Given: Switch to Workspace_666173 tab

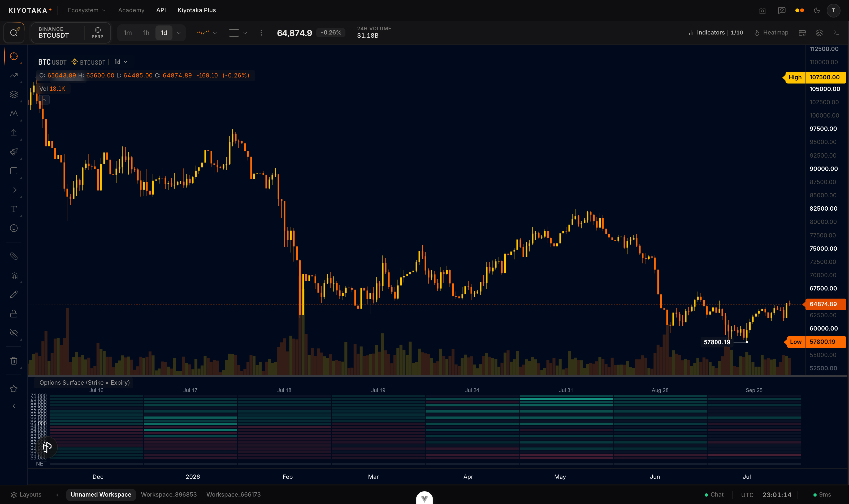Looking at the screenshot, I should (234, 495).
